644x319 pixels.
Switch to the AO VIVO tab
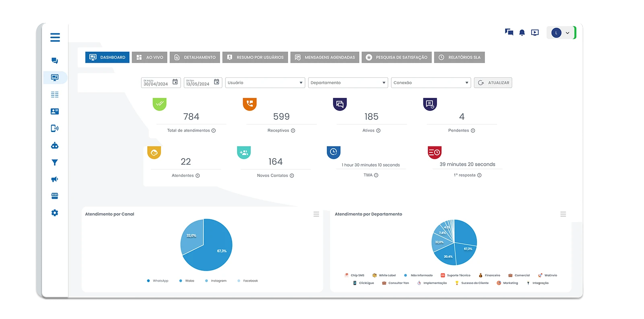click(150, 58)
